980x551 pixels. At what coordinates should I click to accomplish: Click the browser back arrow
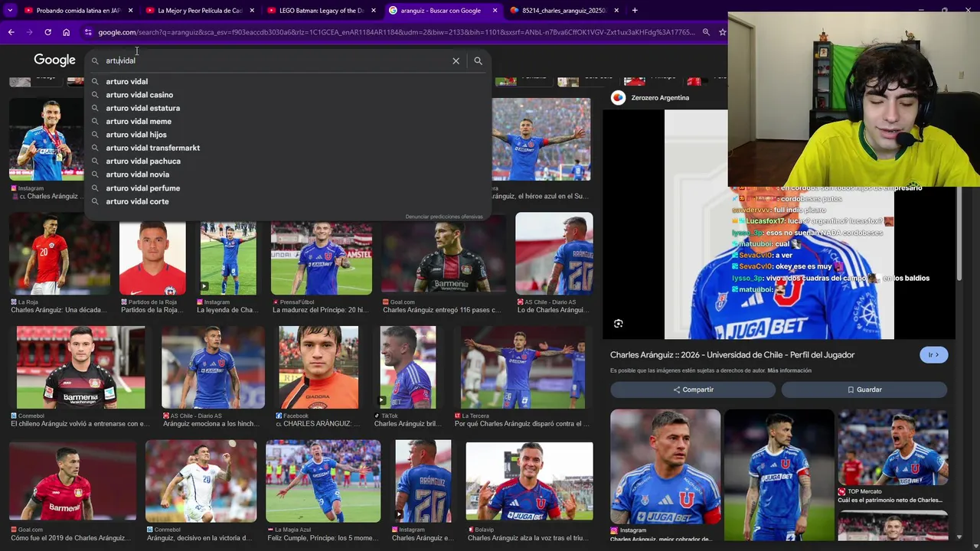tap(11, 32)
